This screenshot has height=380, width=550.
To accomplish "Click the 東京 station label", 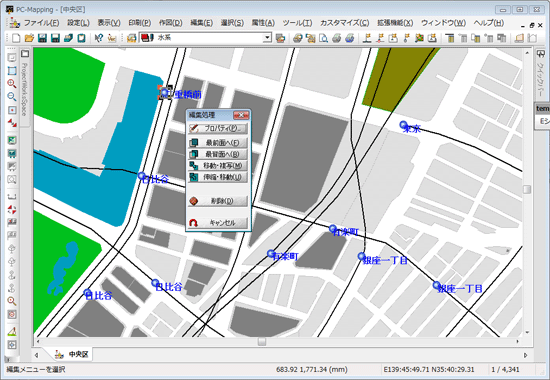I will [x=412, y=129].
